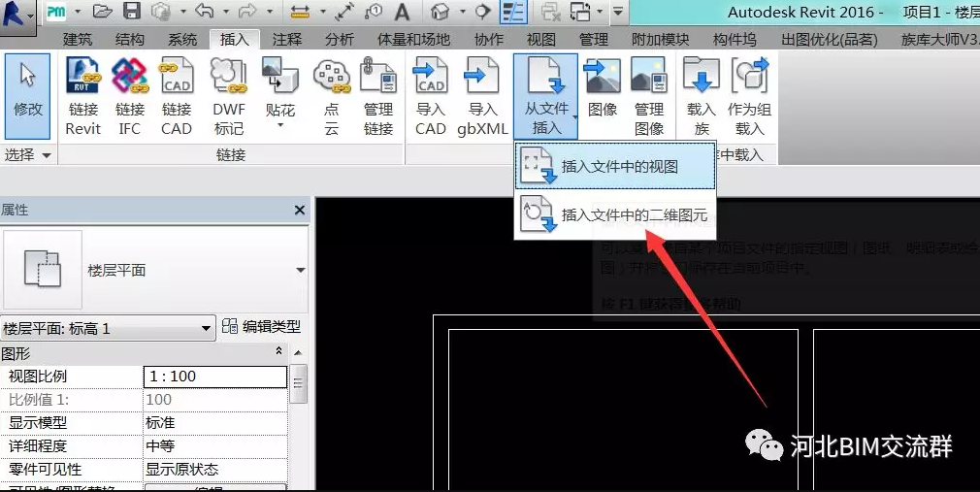The image size is (980, 492).
Task: Click the PM icon in quick access toolbar
Action: pos(56,12)
